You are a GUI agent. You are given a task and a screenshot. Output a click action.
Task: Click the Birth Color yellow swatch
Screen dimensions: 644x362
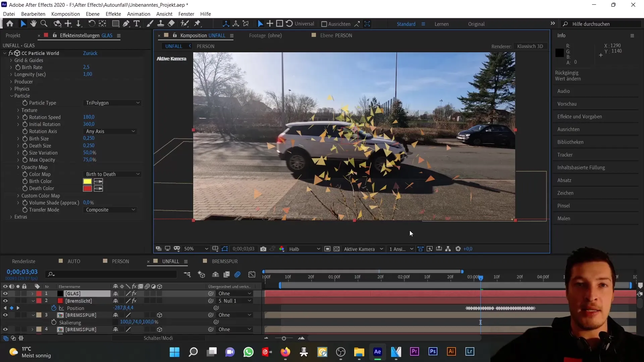pyautogui.click(x=87, y=181)
